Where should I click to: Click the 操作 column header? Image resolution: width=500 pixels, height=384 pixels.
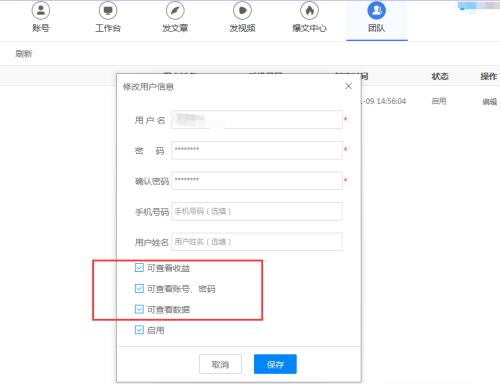point(489,76)
